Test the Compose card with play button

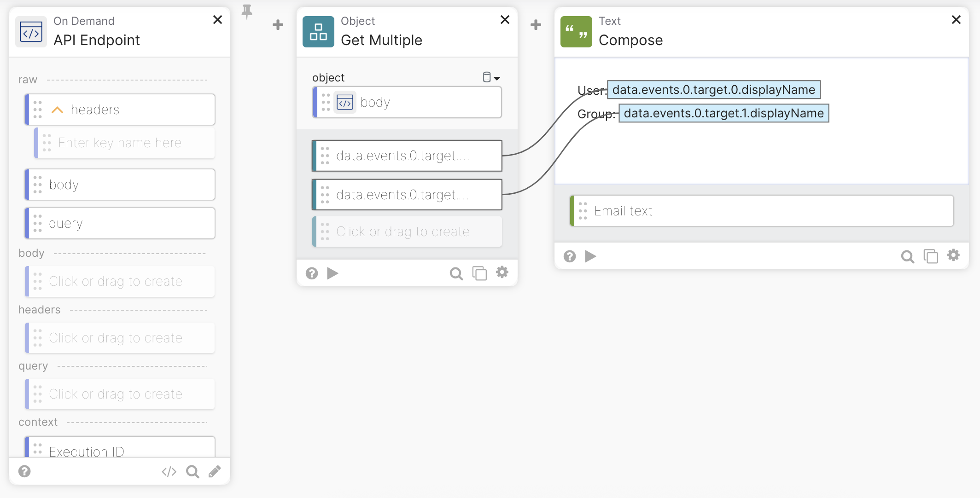point(590,256)
